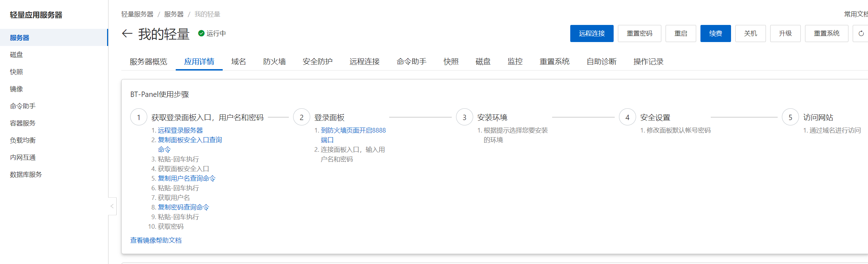This screenshot has width=868, height=264.
Task: Click the refresh icon button
Action: [861, 33]
